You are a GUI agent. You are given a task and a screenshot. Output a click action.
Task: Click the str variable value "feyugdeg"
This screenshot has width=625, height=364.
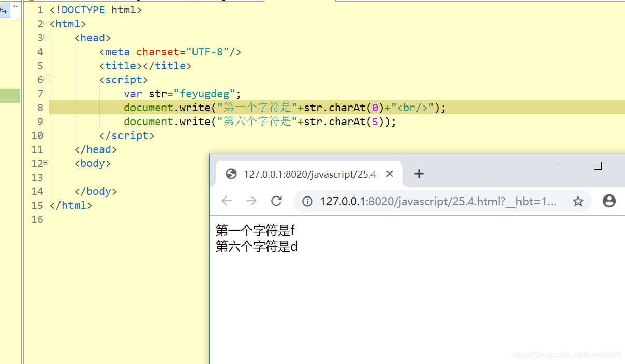(205, 94)
